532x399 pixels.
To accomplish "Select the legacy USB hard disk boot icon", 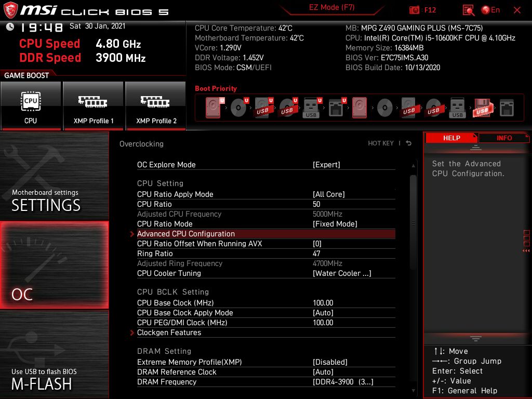I will 409,108.
